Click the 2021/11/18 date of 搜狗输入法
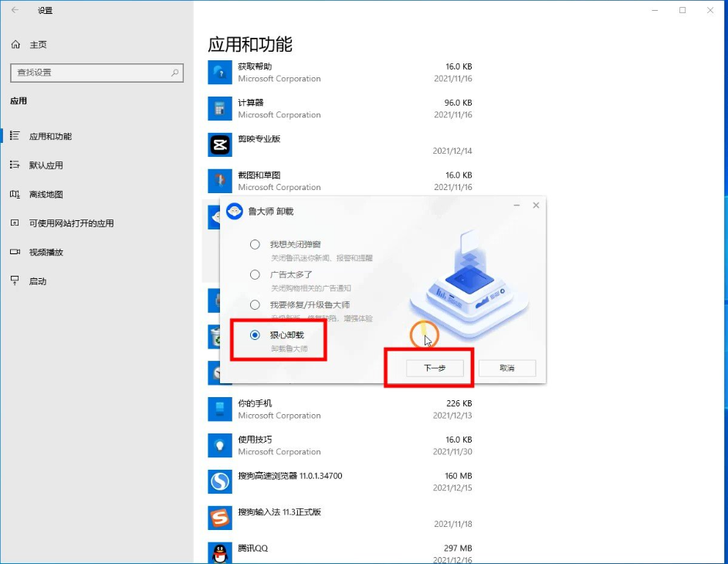 pos(452,524)
